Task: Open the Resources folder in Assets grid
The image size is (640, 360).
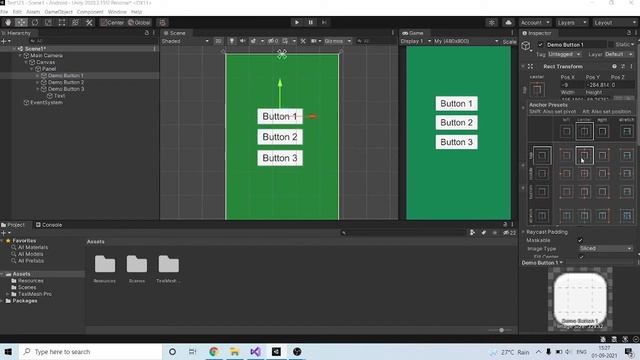Action: (104, 269)
